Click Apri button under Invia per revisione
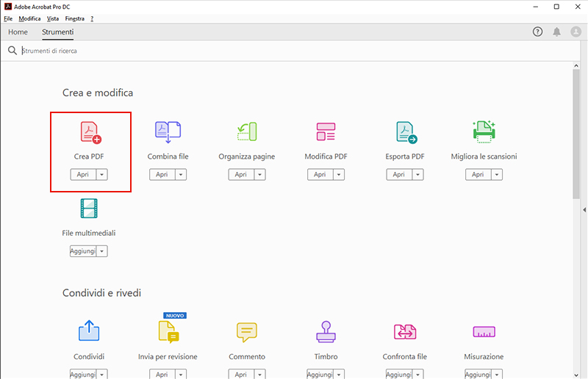The image size is (588, 379). pyautogui.click(x=162, y=374)
